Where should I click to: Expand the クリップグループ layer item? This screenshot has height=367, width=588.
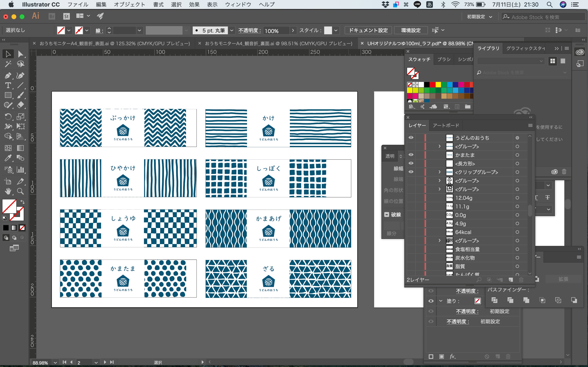pos(440,172)
